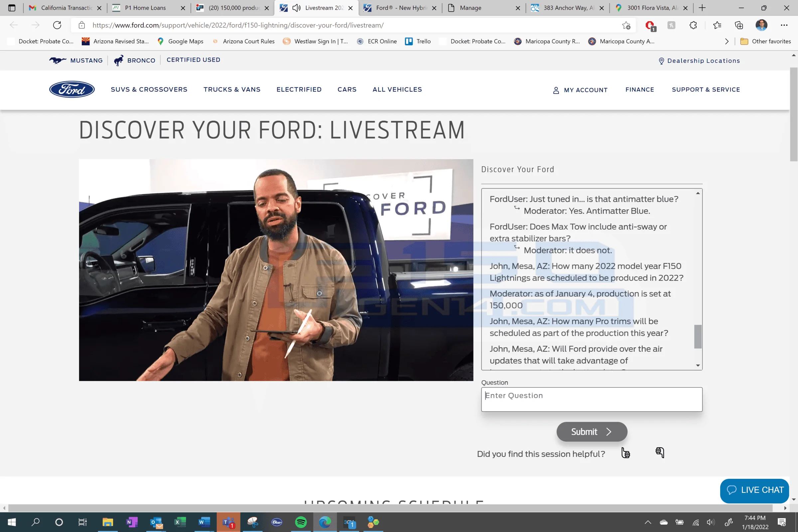
Task: Click the chat scroll up arrow
Action: click(698, 193)
